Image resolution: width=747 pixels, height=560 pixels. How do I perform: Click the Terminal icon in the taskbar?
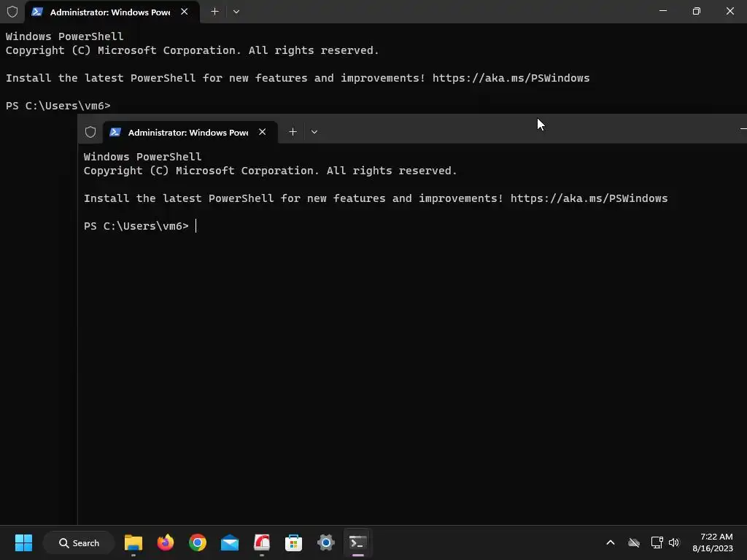point(357,542)
